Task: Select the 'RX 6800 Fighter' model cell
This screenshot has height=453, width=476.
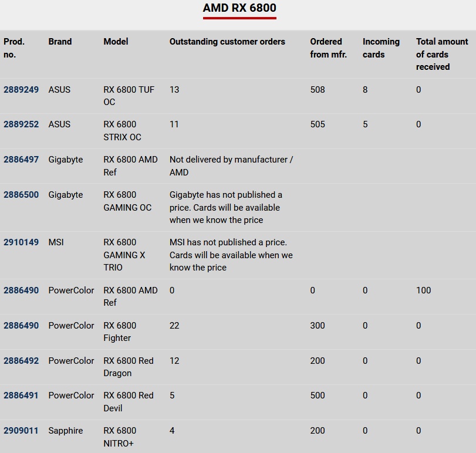Action: (120, 332)
